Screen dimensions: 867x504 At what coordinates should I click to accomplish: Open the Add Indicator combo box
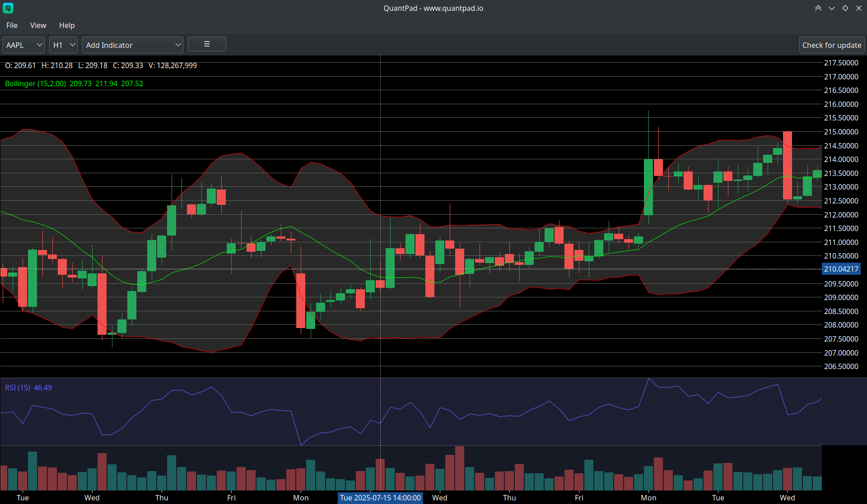pos(132,45)
